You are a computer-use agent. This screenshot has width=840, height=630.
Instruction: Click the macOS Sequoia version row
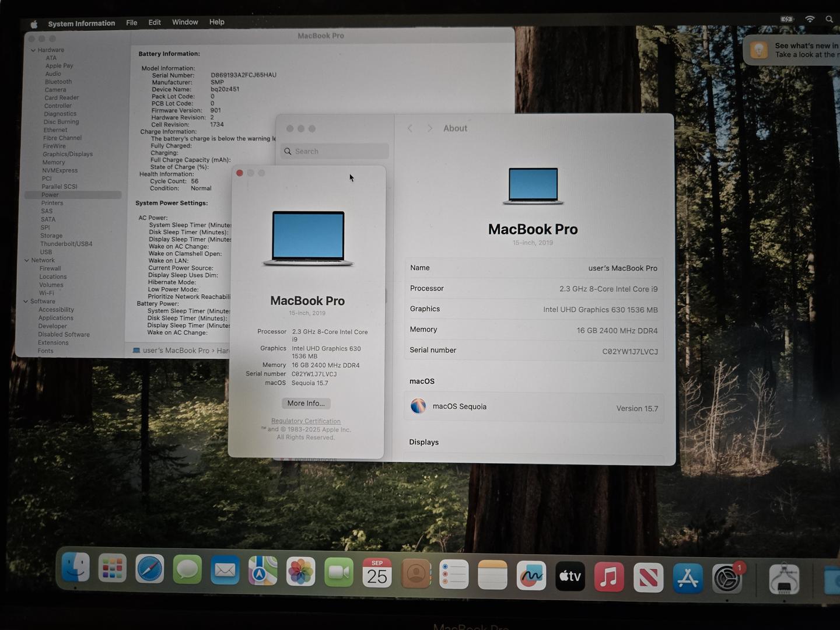pyautogui.click(x=534, y=407)
